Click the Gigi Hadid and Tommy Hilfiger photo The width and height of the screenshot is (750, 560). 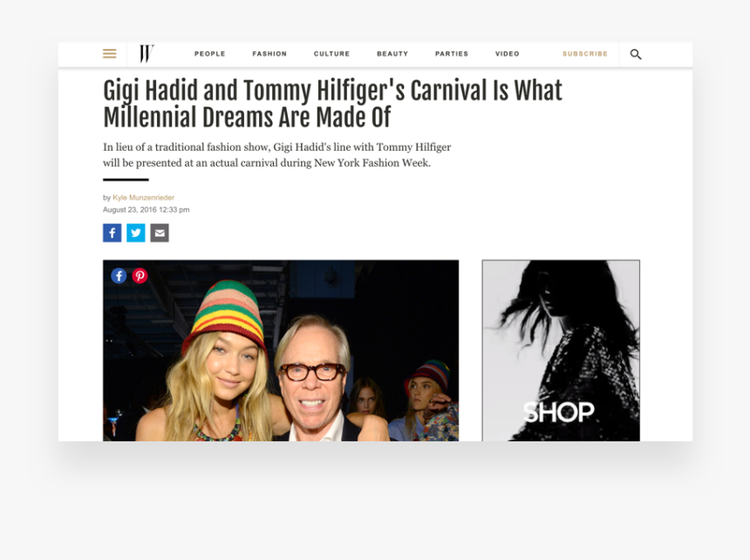pyautogui.click(x=281, y=351)
